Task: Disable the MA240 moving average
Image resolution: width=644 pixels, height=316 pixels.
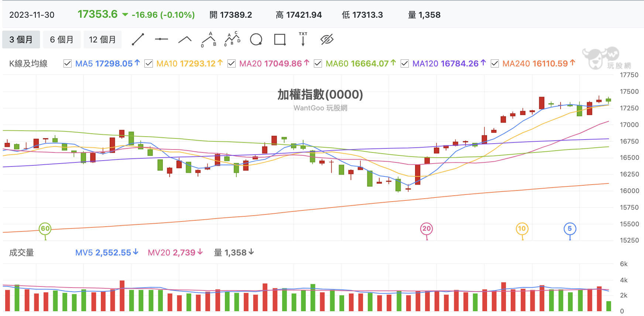Action: coord(495,63)
